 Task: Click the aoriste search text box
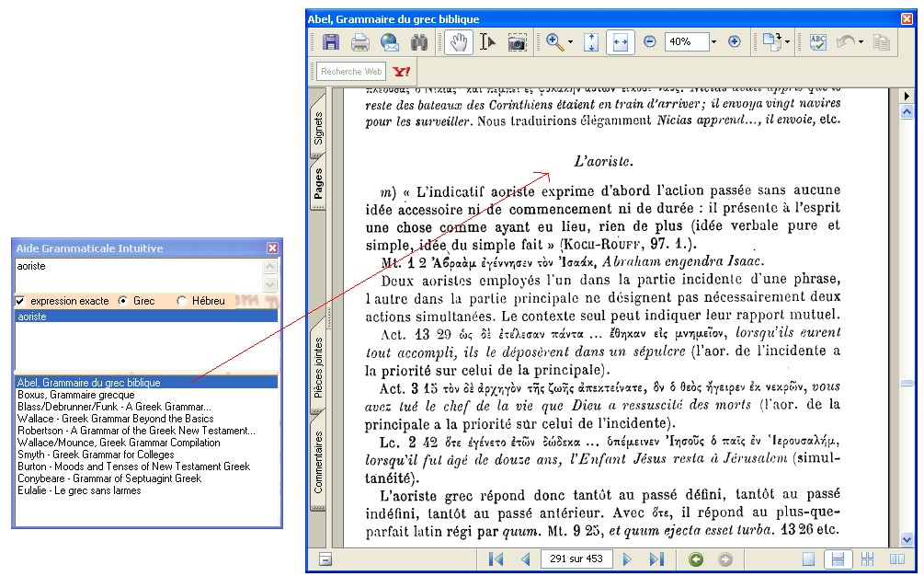coord(139,275)
